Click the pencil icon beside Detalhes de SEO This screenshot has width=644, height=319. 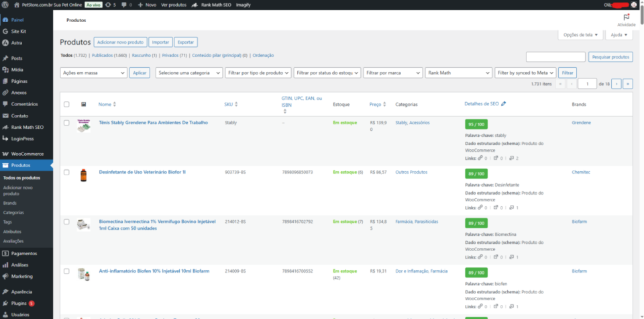[504, 104]
